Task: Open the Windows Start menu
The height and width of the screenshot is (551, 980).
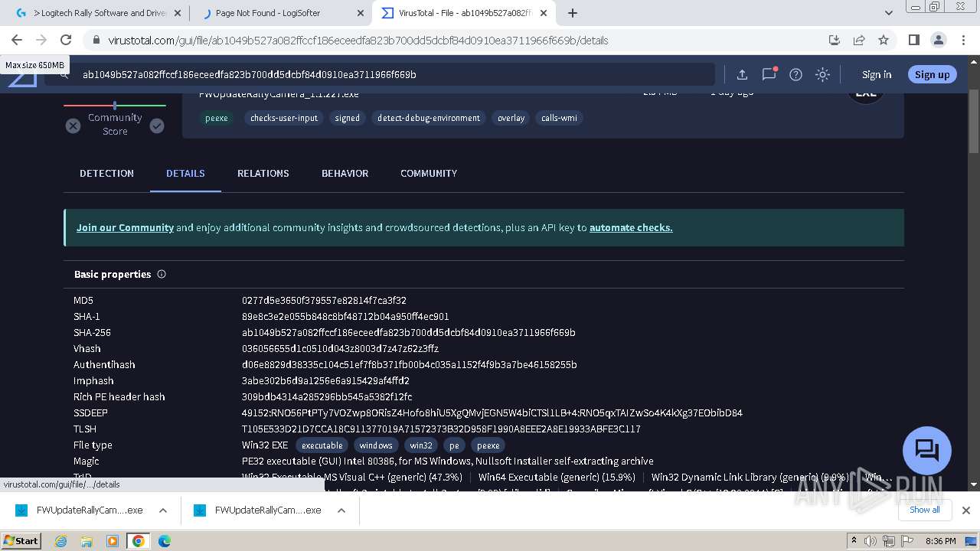Action: (21, 540)
